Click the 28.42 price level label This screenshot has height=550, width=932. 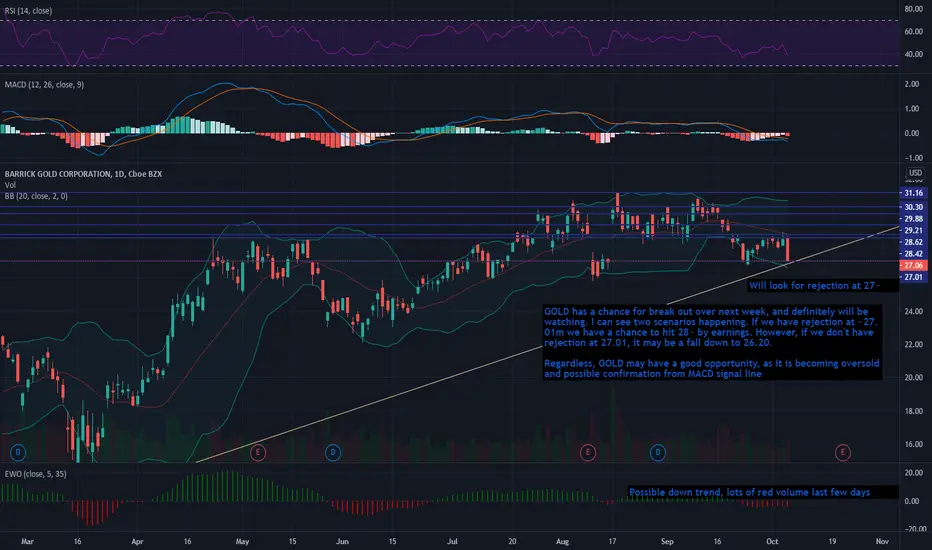click(x=913, y=254)
